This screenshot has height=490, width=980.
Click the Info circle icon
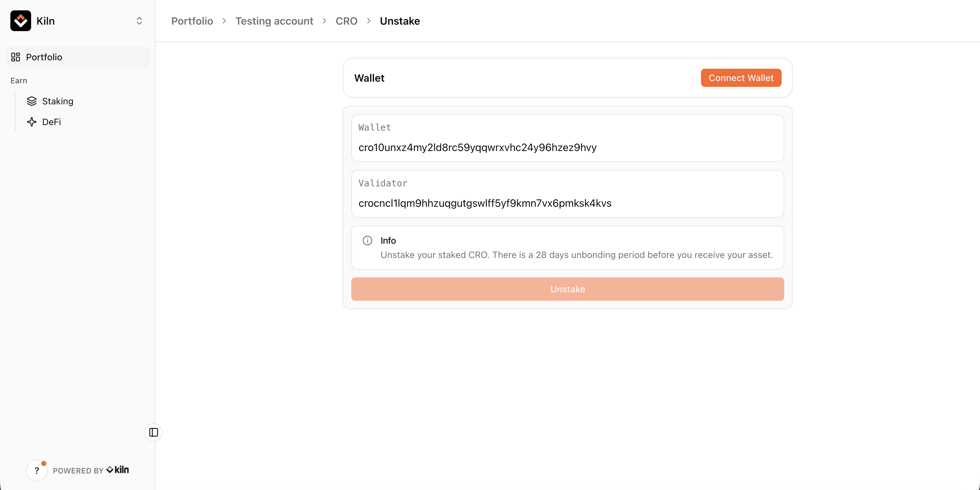[367, 240]
